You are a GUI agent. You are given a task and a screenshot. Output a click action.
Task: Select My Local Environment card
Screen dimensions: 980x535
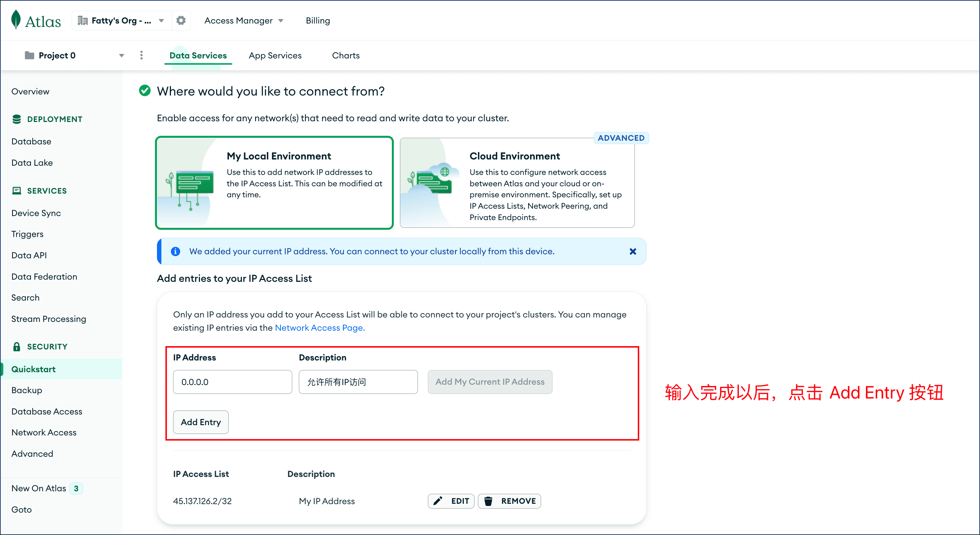(x=274, y=183)
